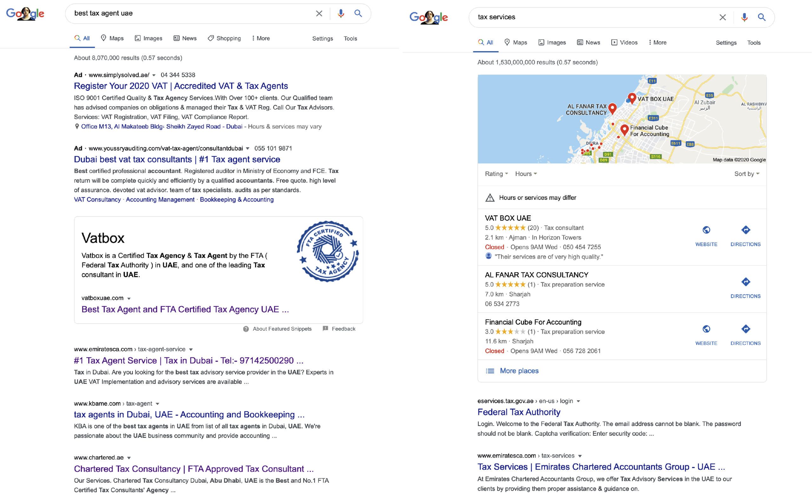Image resolution: width=812 pixels, height=504 pixels.
Task: Click location pin icon in simplysolved ad
Action: tap(77, 126)
